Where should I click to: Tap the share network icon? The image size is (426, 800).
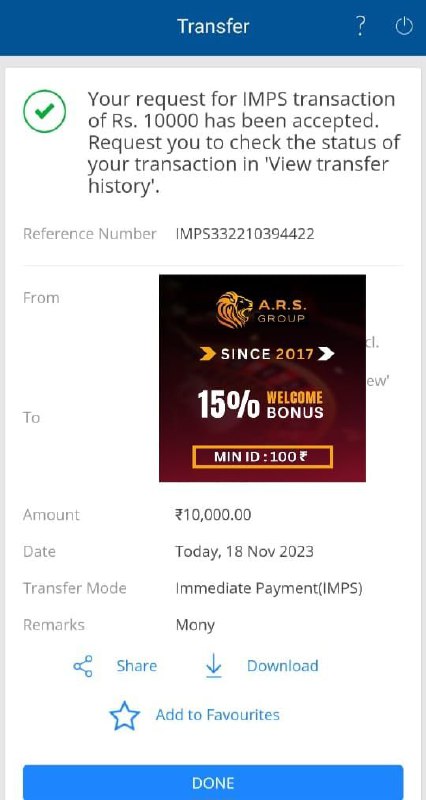point(83,666)
